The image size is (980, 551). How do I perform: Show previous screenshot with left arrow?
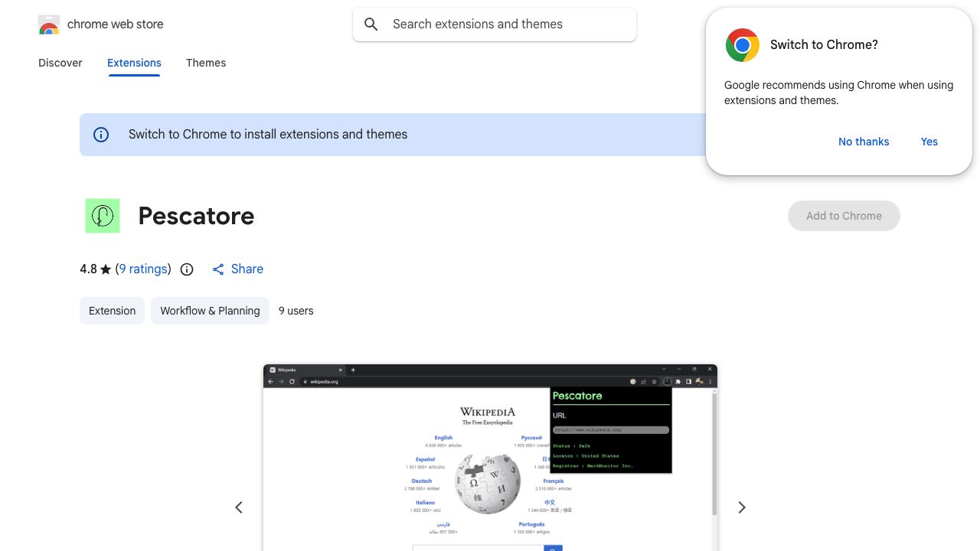pyautogui.click(x=239, y=507)
